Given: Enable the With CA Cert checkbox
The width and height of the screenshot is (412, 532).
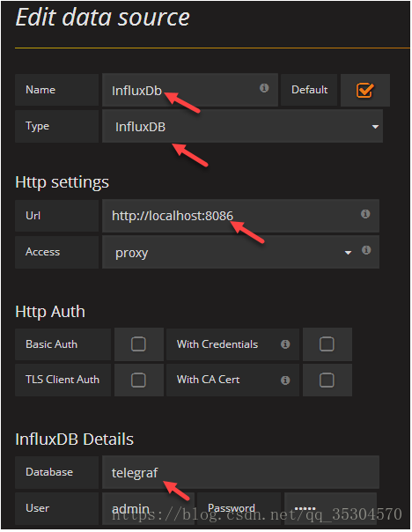Looking at the screenshot, I should 327,380.
